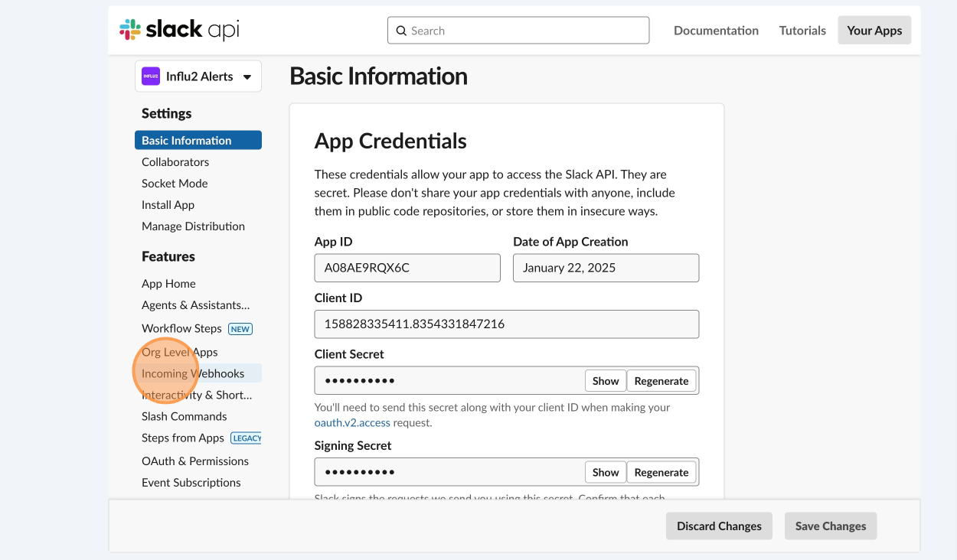The width and height of the screenshot is (957, 560).
Task: Open Interactivity & Shortcuts settings
Action: coord(197,395)
